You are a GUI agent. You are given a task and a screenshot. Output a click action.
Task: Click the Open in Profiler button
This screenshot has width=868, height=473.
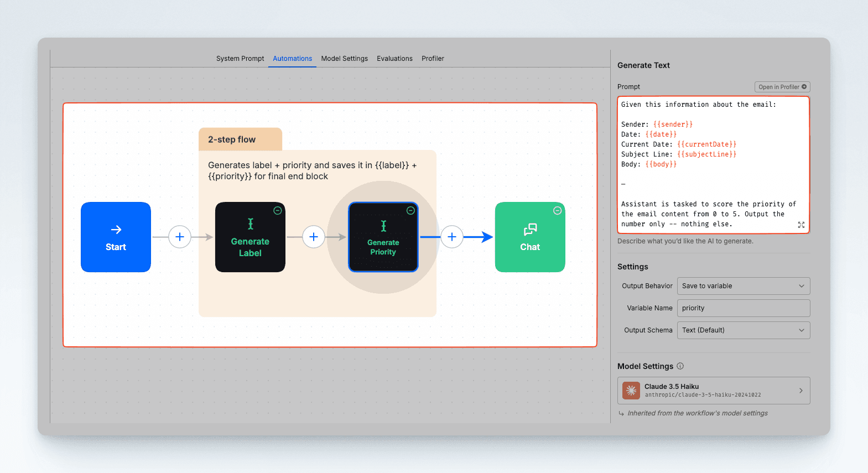click(782, 87)
